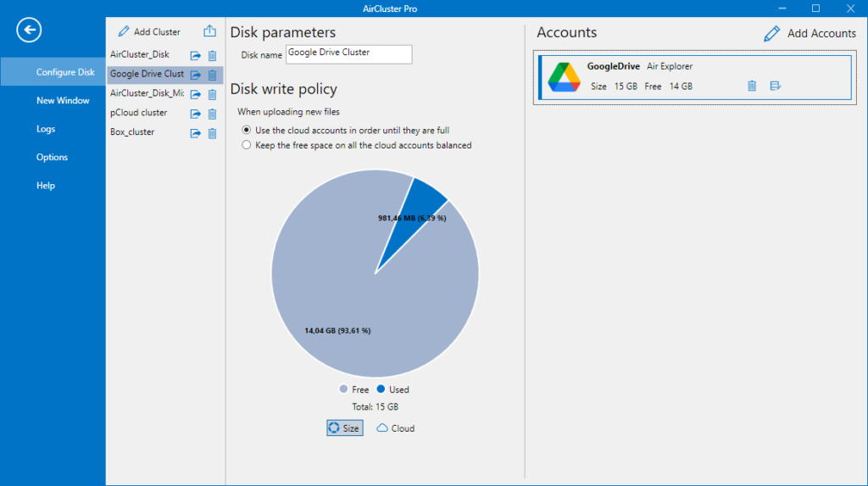
Task: Click the arrow icon on the pCloud cluster row
Action: 196,114
